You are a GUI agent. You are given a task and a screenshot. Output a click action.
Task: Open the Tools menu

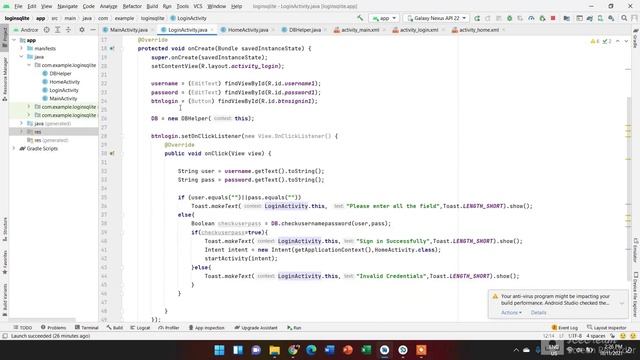(x=182, y=7)
